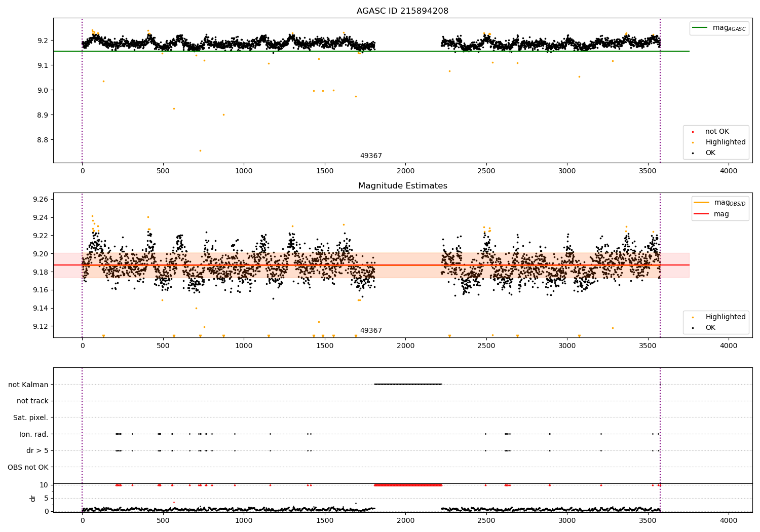Image resolution: width=760 pixels, height=532 pixels.
Task: Click the mag OBSID legend label
Action: tap(730, 203)
